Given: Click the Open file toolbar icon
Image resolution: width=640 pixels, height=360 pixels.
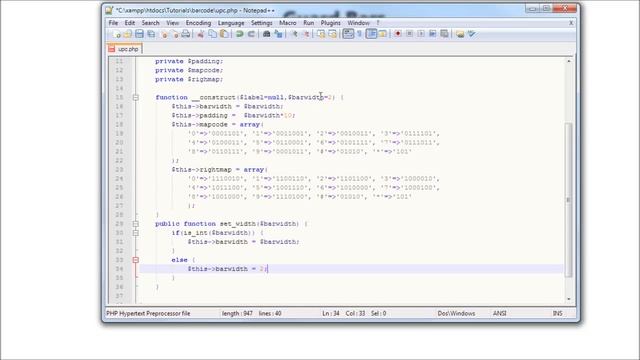Looking at the screenshot, I should [128, 34].
